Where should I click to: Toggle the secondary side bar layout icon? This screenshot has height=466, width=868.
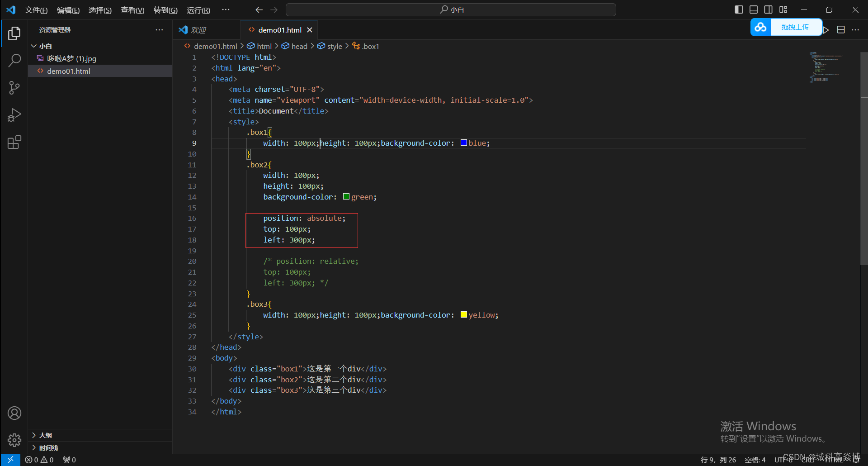(x=769, y=10)
